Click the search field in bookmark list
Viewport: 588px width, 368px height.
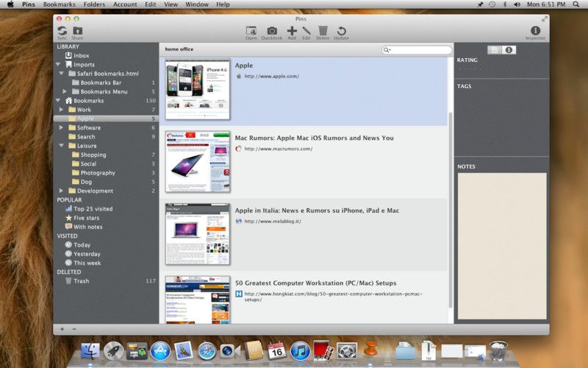tap(417, 49)
